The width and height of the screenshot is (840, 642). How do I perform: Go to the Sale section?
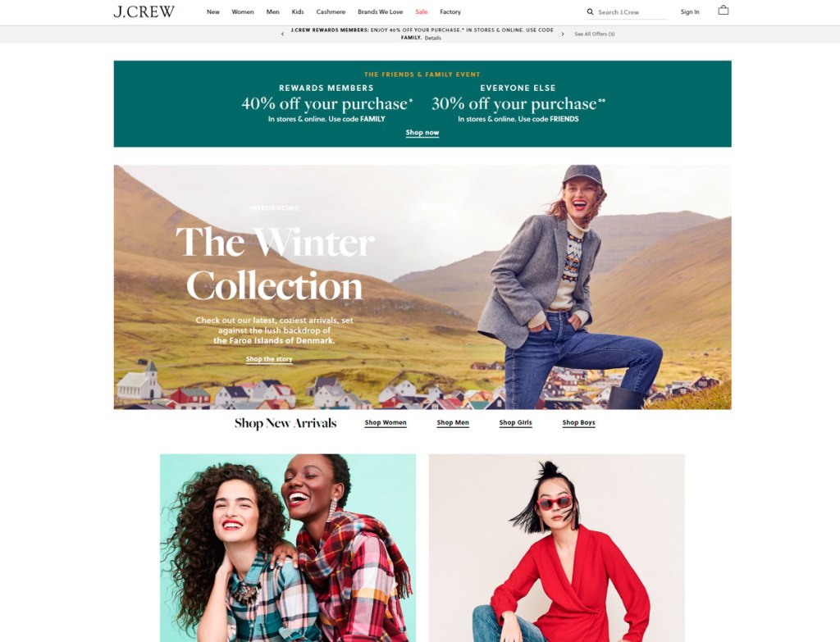click(x=422, y=11)
